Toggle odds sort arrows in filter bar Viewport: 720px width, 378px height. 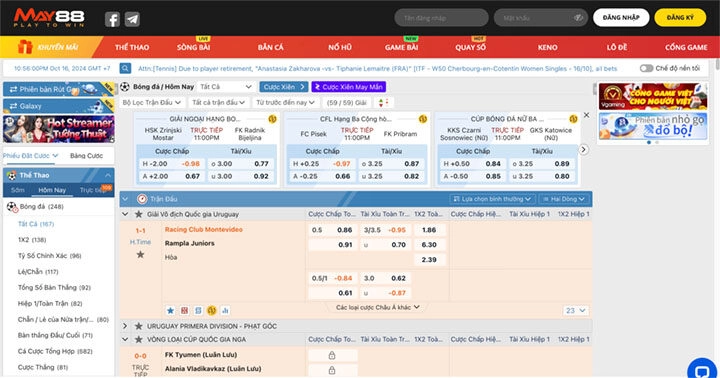(x=383, y=103)
